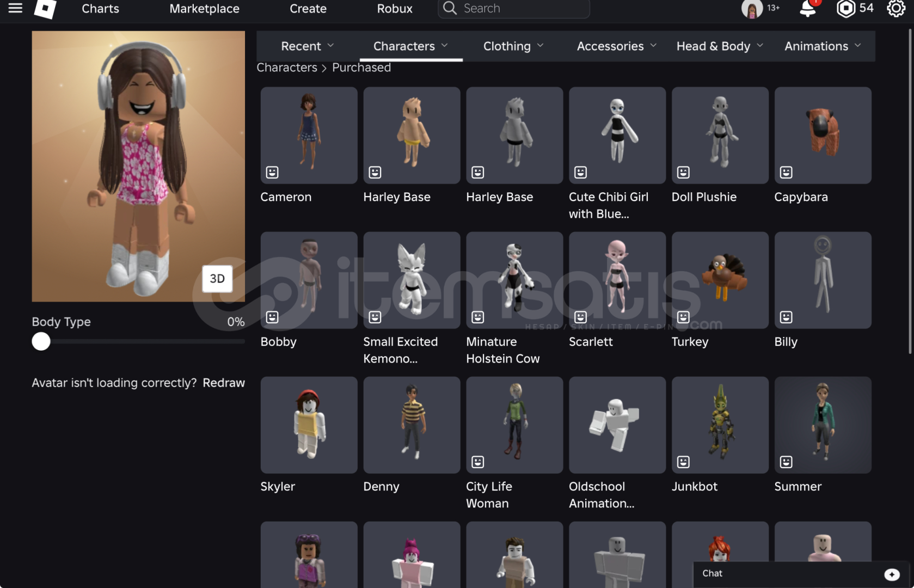
Task: Toggle avatar preview with 3D button
Action: pyautogui.click(x=217, y=279)
